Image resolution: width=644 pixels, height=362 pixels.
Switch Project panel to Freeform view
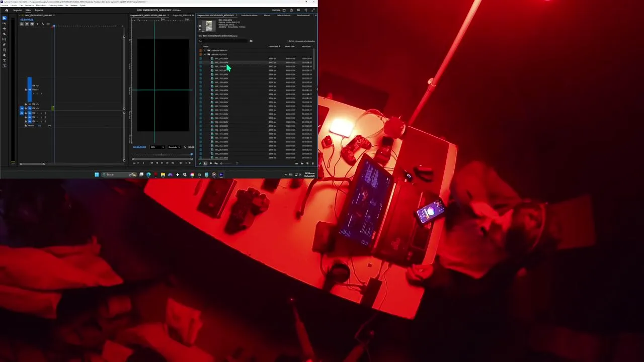pos(216,163)
